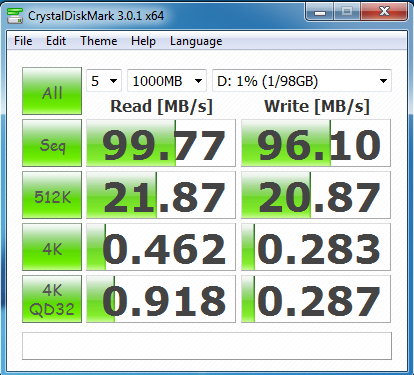The width and height of the screenshot is (414, 375).
Task: Open the 1000MB test size dropdown
Action: (x=167, y=80)
